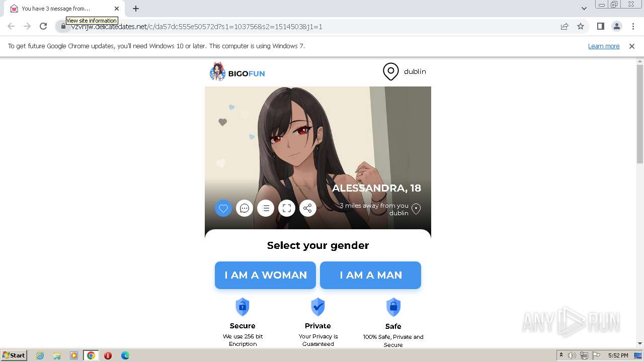Click the blue heart like icon
This screenshot has width=644, height=362.
tap(223, 208)
